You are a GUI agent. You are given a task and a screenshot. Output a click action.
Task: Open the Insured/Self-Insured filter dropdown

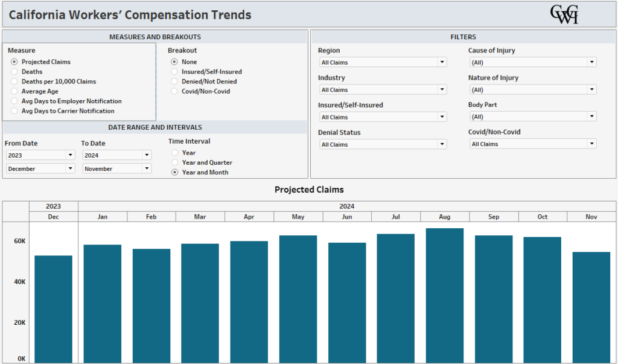click(442, 117)
